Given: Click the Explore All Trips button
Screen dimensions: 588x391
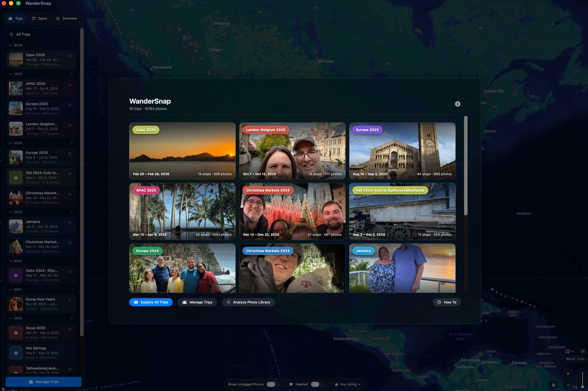Looking at the screenshot, I should 151,302.
